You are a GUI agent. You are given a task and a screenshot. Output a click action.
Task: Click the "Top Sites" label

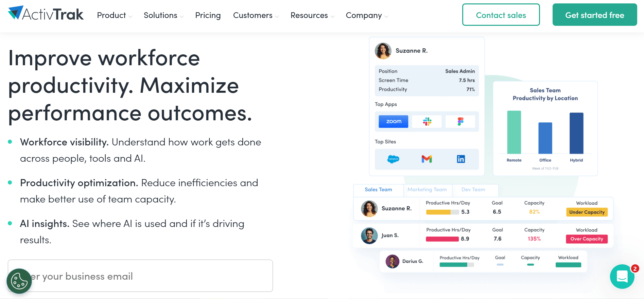click(385, 142)
